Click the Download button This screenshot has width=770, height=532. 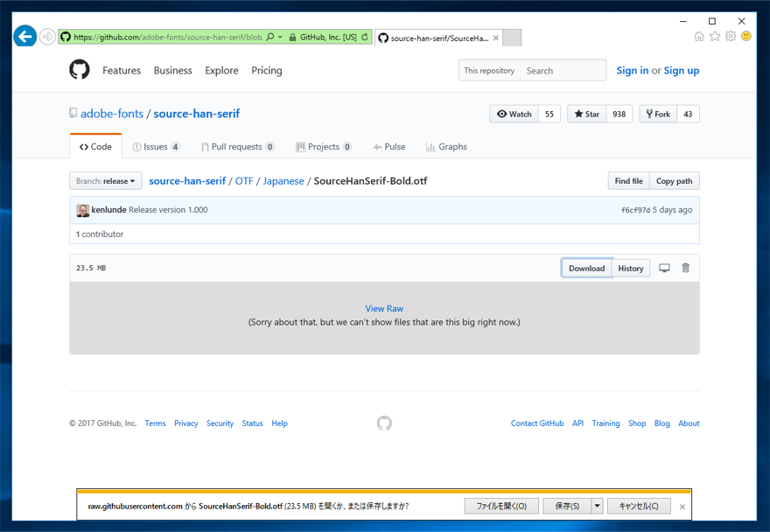pos(587,269)
